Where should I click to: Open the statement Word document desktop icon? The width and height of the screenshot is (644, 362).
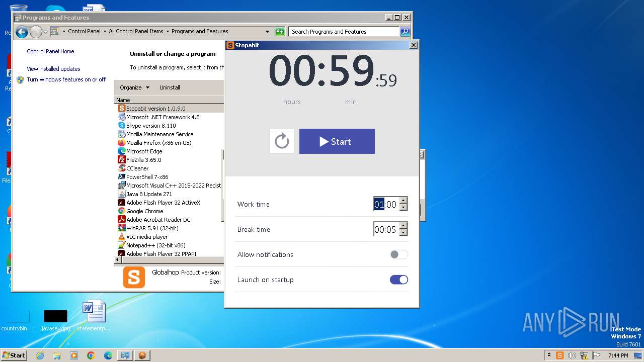[94, 316]
